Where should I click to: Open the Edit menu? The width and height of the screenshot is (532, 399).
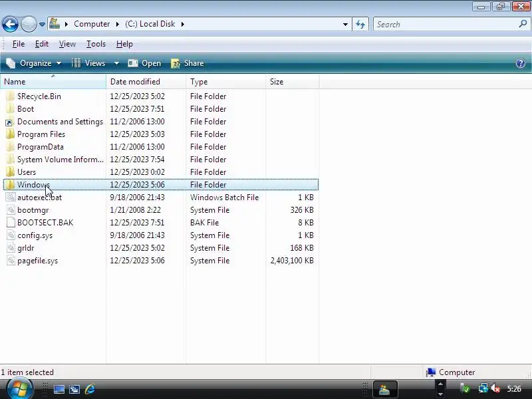pyautogui.click(x=42, y=44)
